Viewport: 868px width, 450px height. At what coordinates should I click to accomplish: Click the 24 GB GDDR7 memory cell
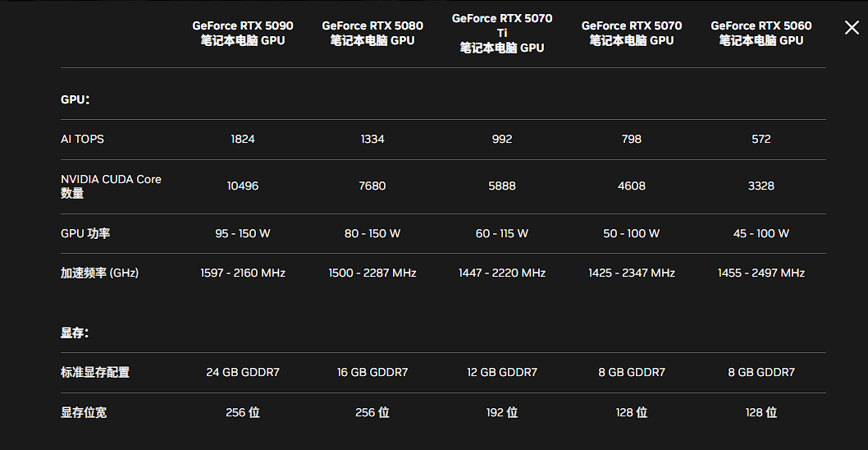pos(243,372)
